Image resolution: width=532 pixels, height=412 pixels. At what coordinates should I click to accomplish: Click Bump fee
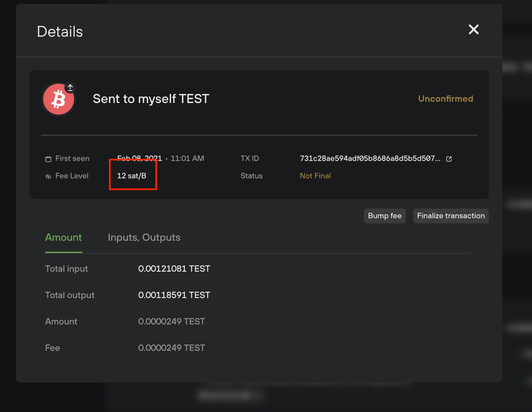click(385, 216)
